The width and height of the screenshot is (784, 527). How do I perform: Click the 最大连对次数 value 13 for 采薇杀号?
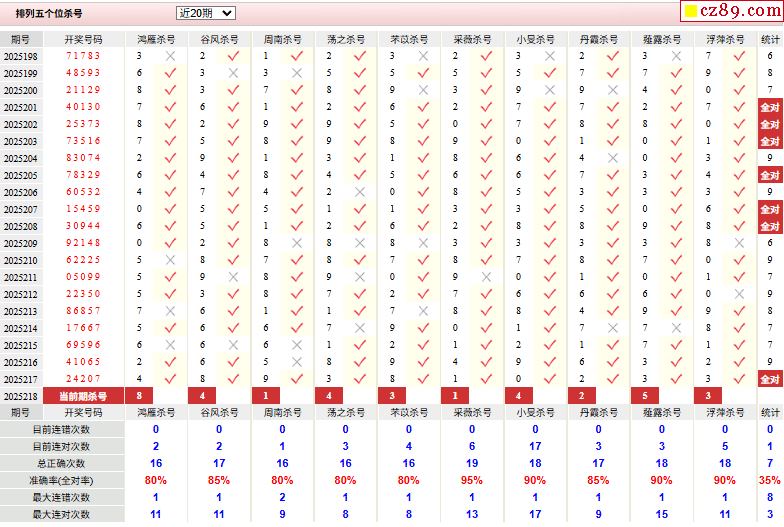472,514
